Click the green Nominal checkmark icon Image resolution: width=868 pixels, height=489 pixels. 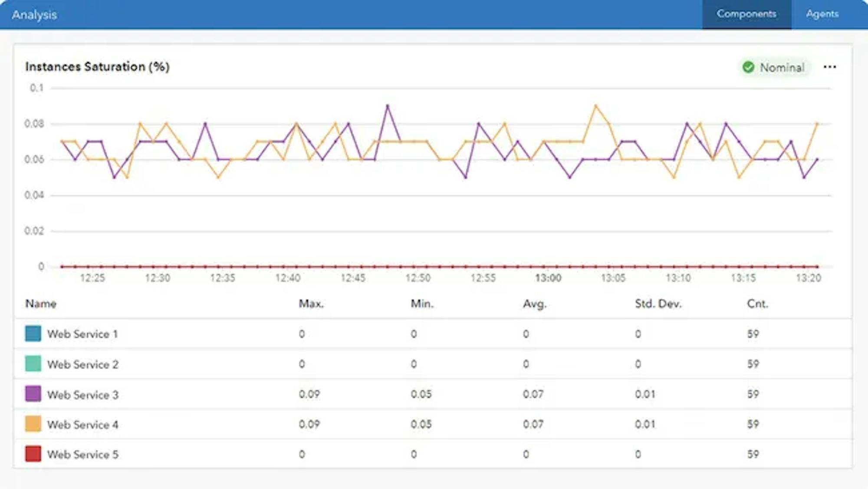[x=748, y=67]
